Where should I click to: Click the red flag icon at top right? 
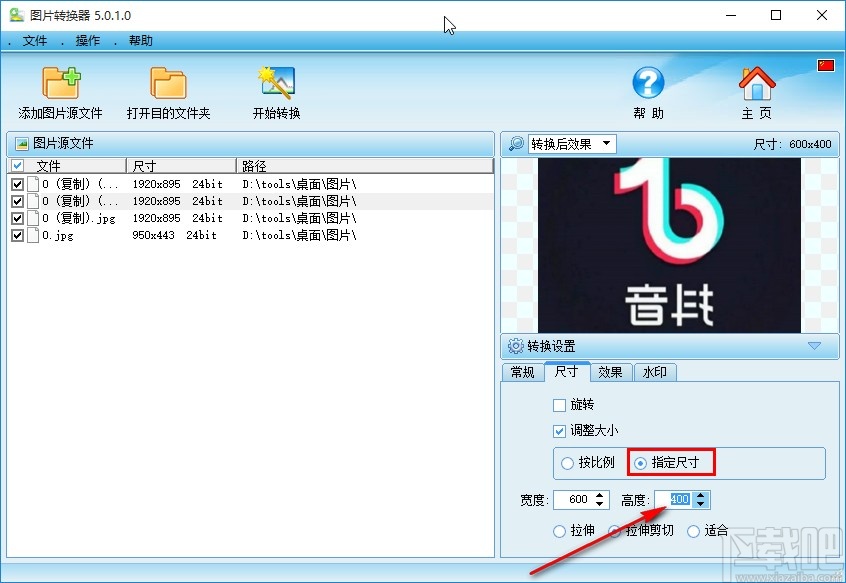[x=825, y=64]
